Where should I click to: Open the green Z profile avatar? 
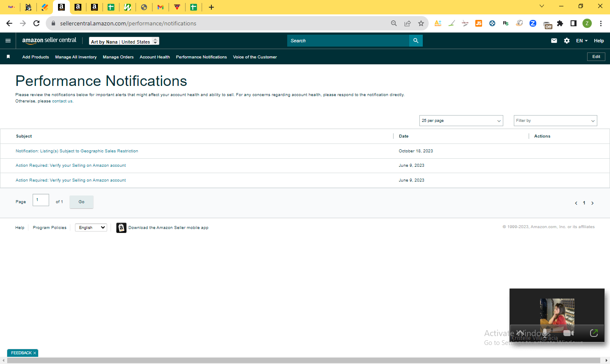point(587,23)
